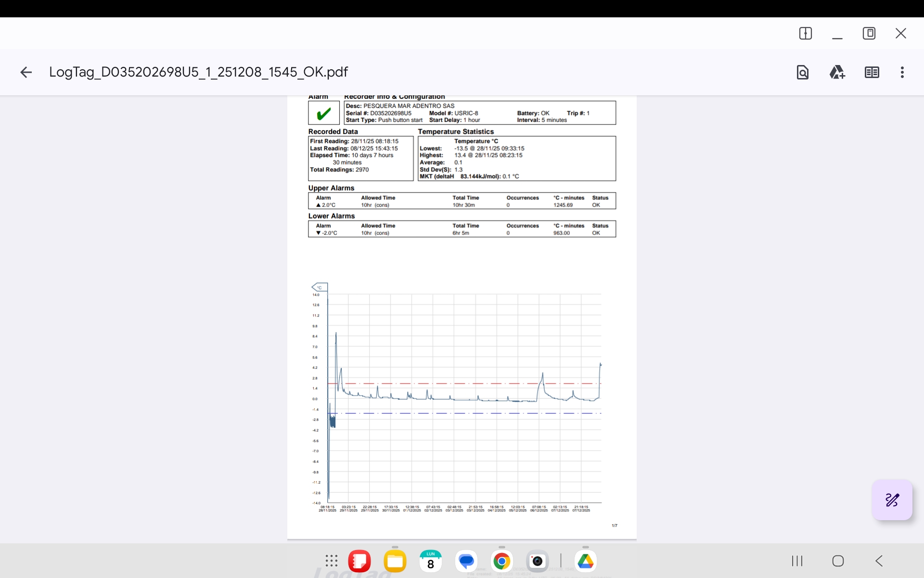Click the temperature graph on the PDF page
This screenshot has width=924, height=578.
tap(462, 397)
